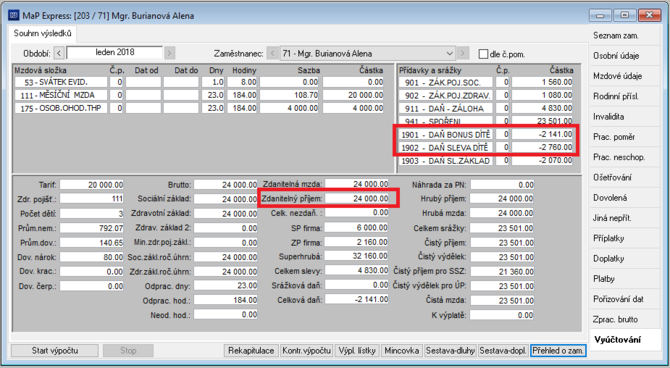
Task: Click the SP firma value 6 000.00
Action: coord(356,228)
